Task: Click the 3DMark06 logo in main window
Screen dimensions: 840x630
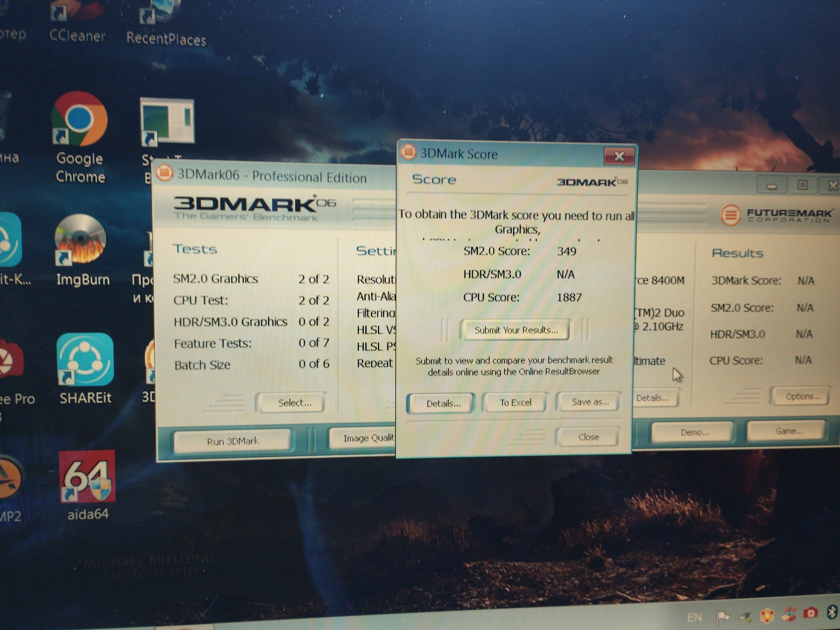Action: (x=255, y=208)
